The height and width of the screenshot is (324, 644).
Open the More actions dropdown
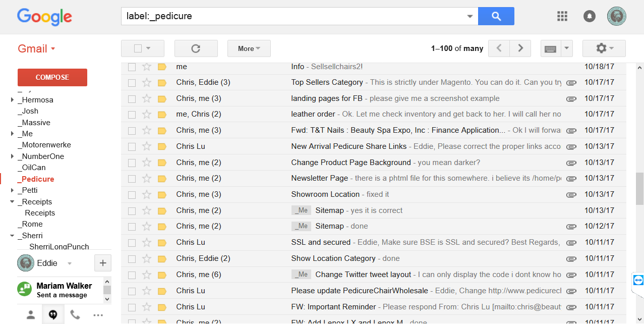point(249,48)
